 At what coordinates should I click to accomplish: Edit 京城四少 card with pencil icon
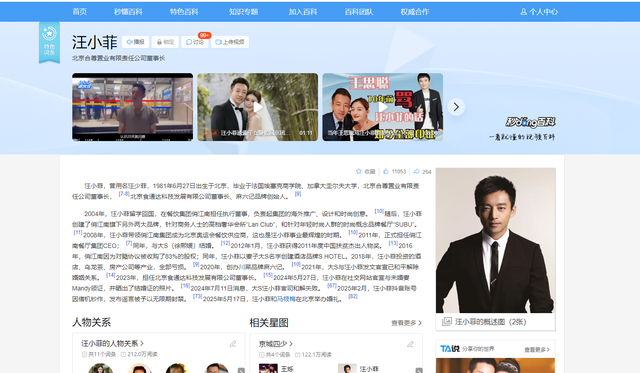point(410,344)
